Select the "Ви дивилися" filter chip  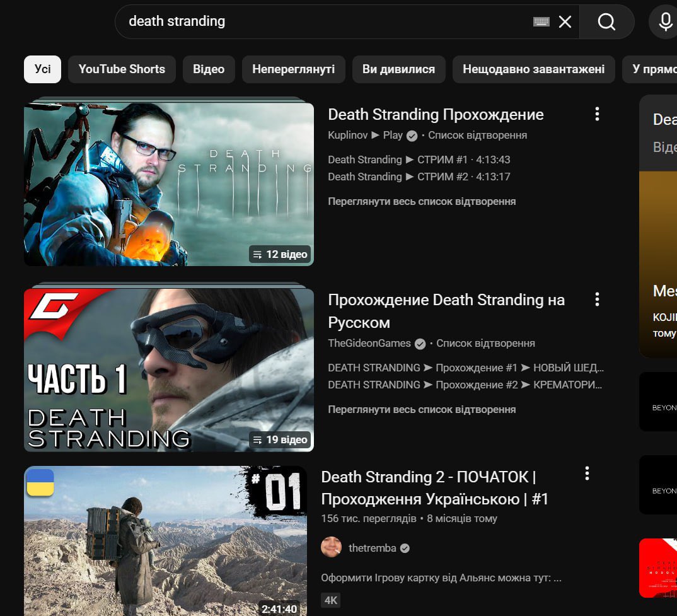coord(398,69)
